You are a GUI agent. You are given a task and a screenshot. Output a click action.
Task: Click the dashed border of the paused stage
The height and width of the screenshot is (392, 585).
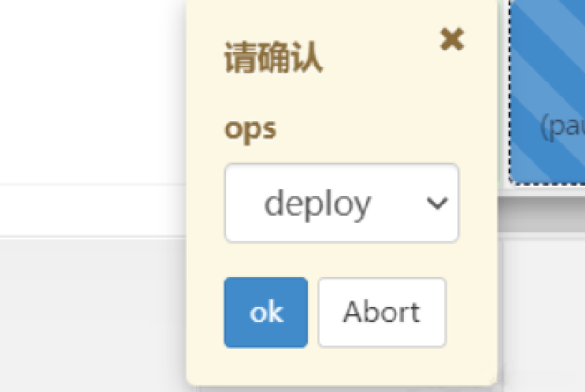(509, 94)
